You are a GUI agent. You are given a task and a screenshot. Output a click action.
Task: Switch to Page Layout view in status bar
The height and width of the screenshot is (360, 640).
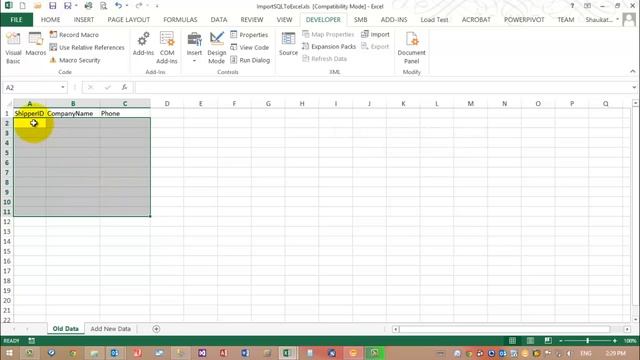click(x=530, y=340)
